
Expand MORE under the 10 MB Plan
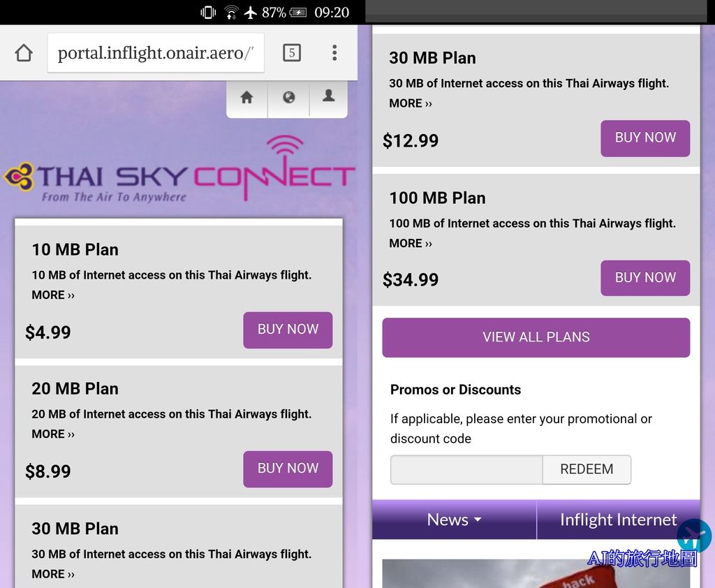point(53,295)
